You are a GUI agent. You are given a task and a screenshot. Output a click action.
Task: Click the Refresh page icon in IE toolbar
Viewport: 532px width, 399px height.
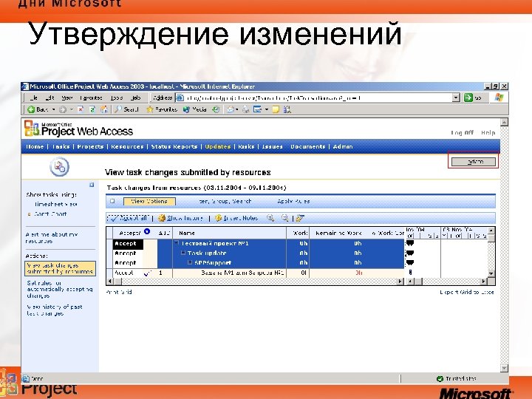(92, 109)
